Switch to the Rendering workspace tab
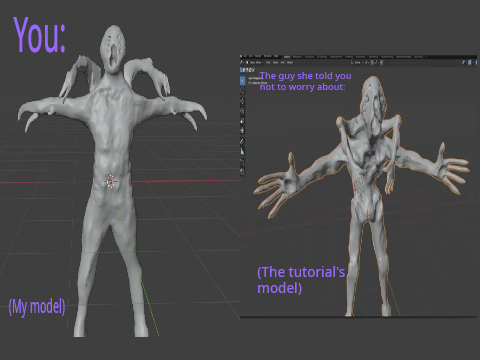 373,57
